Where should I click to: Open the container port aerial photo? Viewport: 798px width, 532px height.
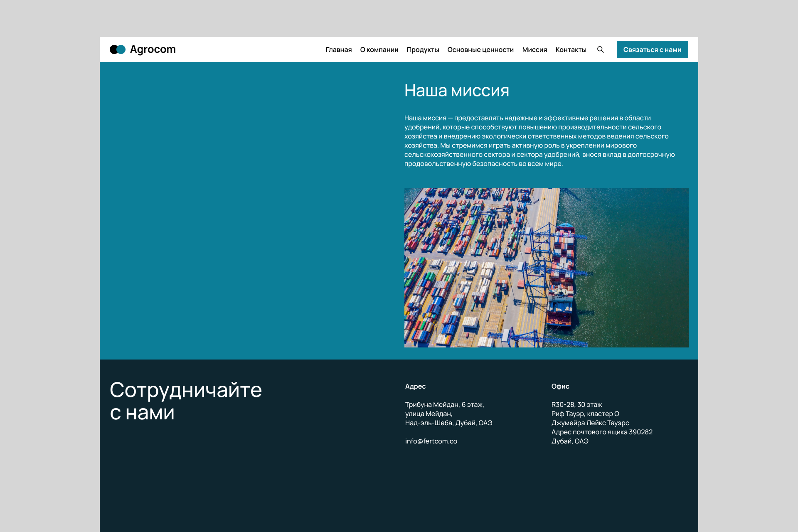[x=546, y=268]
